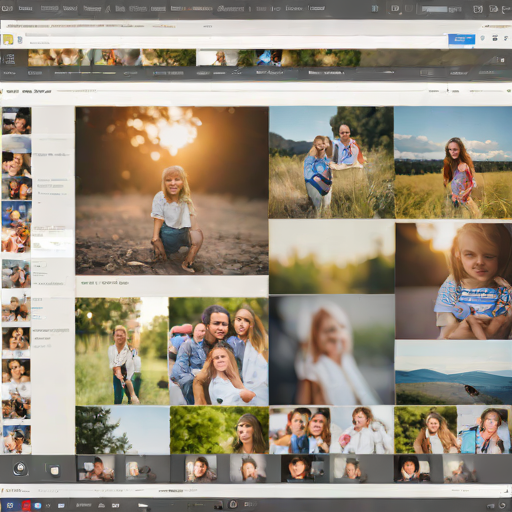Click the round icon in the bottom gray strip
This screenshot has height=512, width=512.
pos(20,469)
